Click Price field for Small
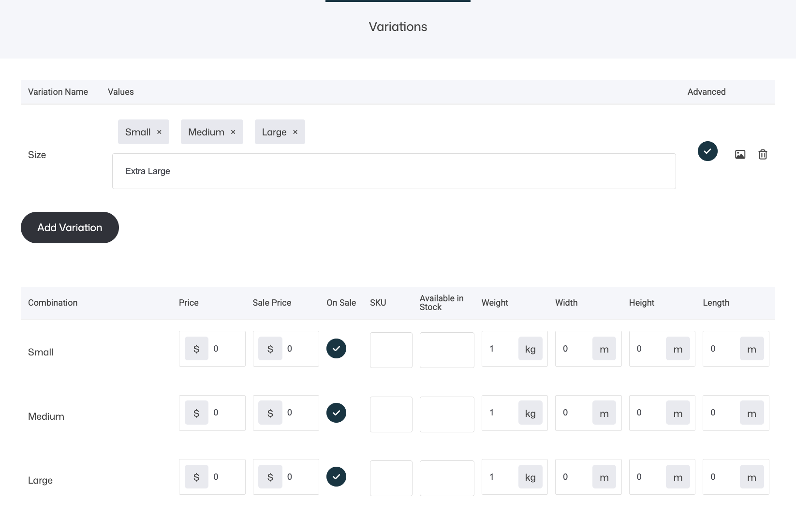This screenshot has height=532, width=796. [212, 349]
